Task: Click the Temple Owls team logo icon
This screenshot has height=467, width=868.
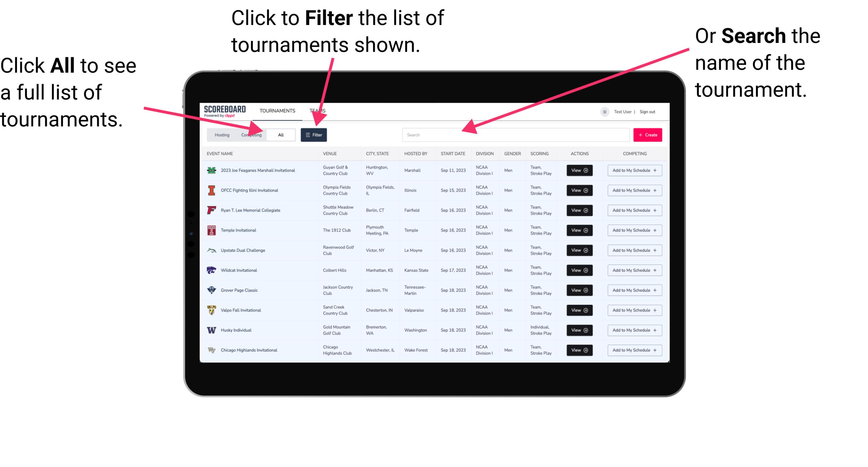Action: pos(210,230)
